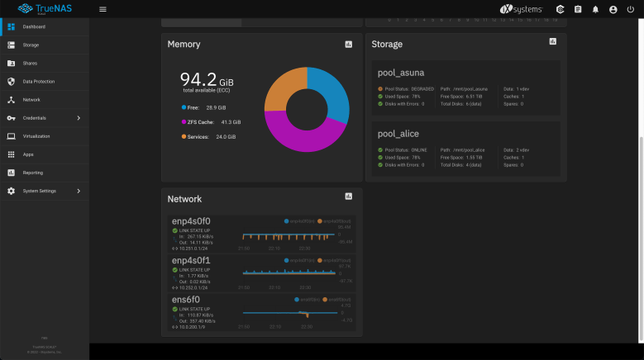The width and height of the screenshot is (644, 360).
Task: Click the power button icon
Action: (630, 9)
